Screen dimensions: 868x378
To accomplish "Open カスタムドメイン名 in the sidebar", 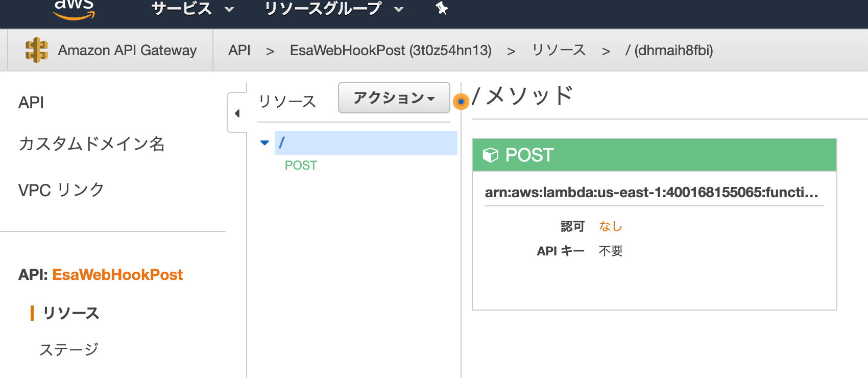I will click(91, 144).
